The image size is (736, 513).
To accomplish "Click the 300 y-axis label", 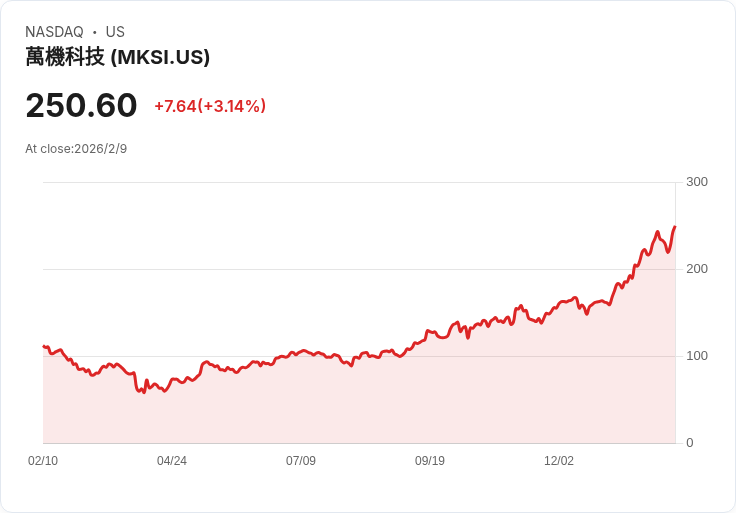I will point(697,182).
